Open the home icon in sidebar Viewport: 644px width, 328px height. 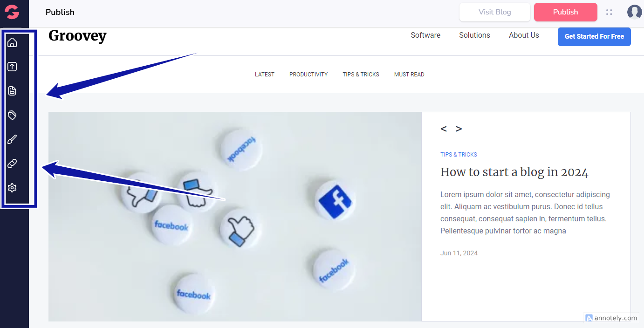click(12, 42)
